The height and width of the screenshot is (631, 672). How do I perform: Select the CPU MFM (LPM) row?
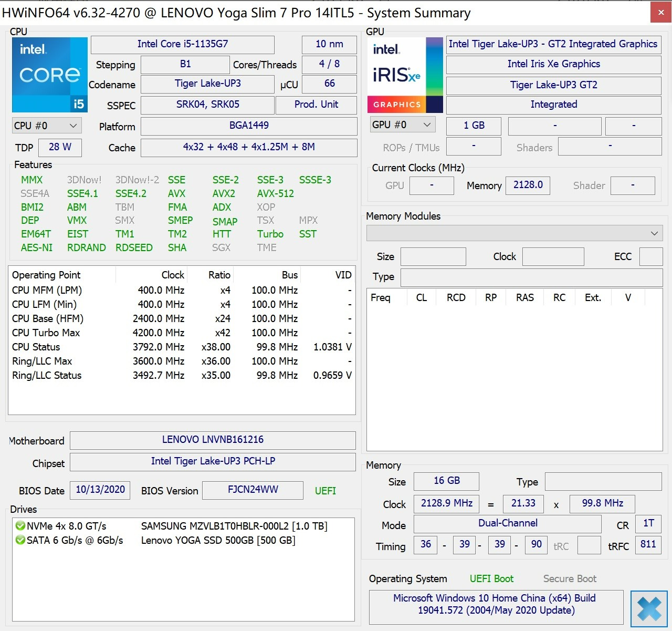coord(182,291)
